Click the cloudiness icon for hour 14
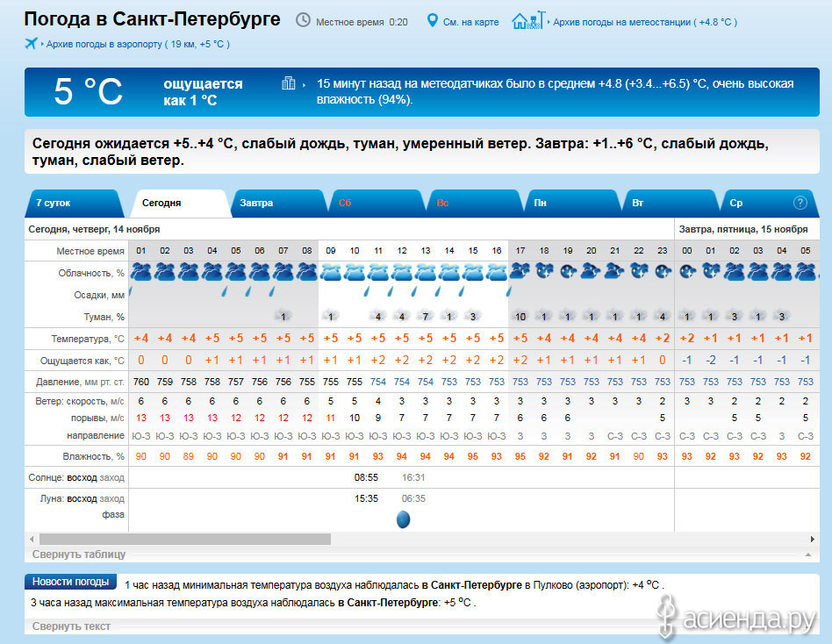 tap(448, 272)
